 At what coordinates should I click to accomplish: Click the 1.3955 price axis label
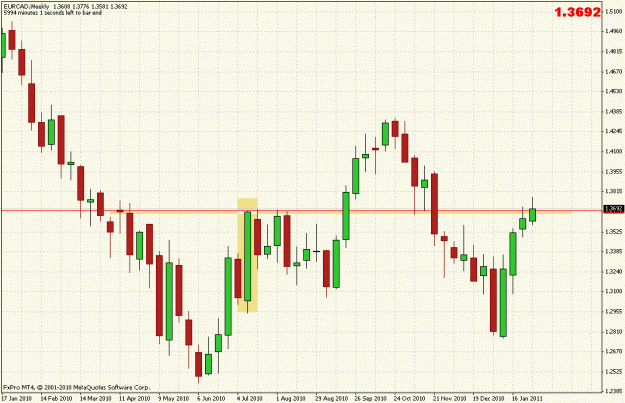point(614,172)
